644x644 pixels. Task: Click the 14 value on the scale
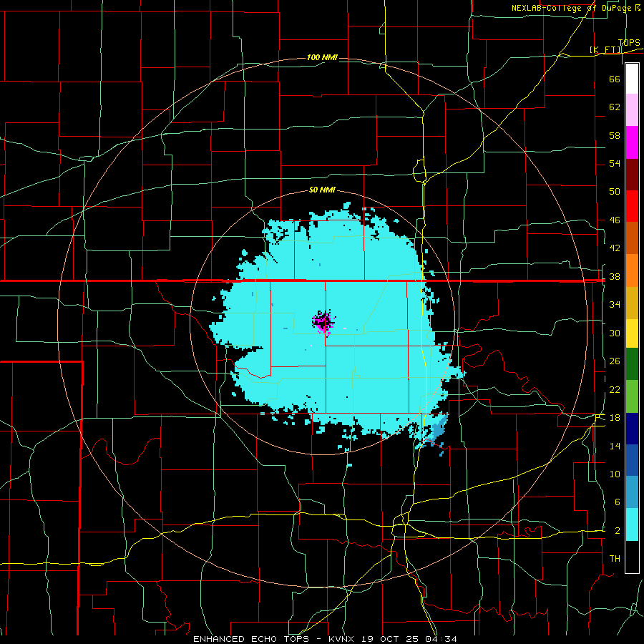[x=615, y=446]
